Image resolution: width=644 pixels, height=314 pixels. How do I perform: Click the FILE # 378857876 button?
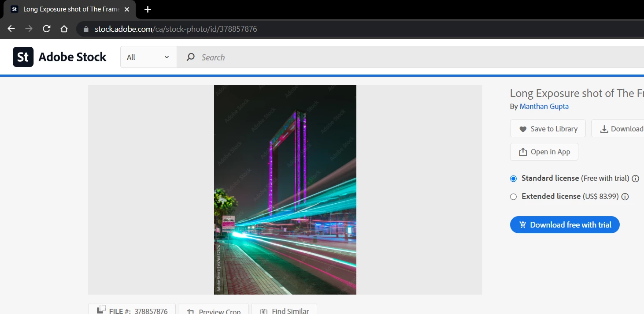click(132, 309)
